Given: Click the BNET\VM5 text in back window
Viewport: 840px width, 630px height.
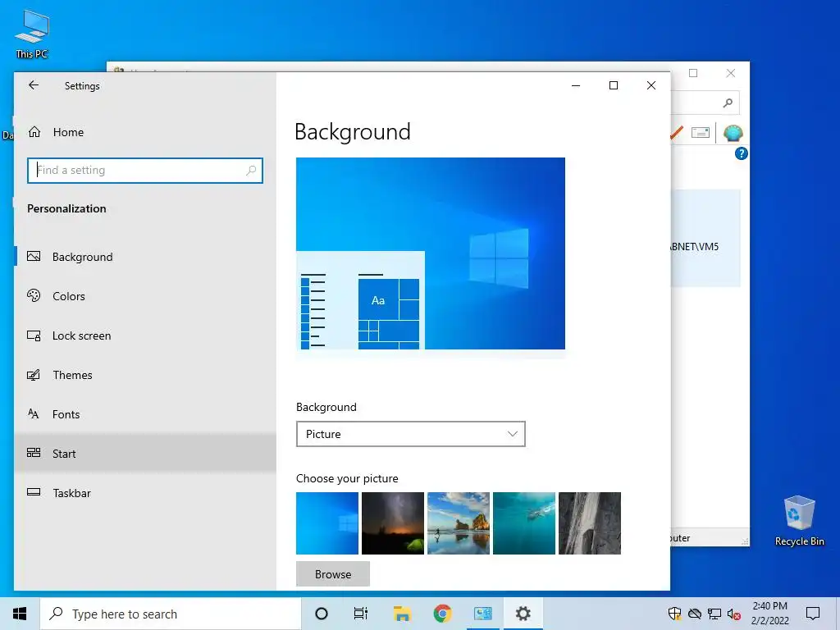Looking at the screenshot, I should 695,247.
